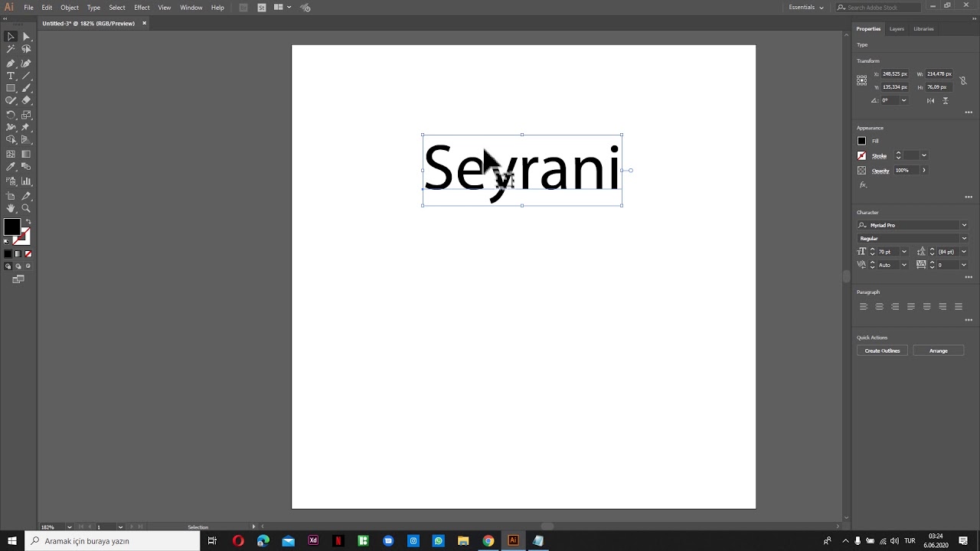Select the Blend tool

(x=26, y=166)
